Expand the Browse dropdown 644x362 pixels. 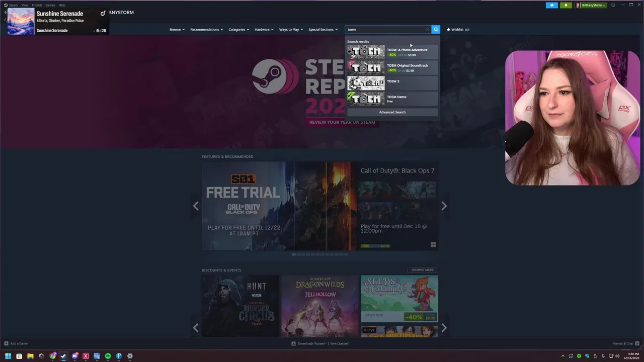point(177,29)
